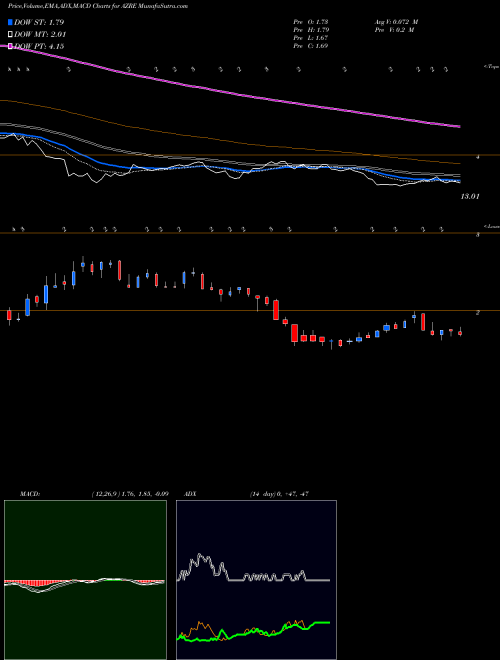
Task: Click the '13.01' label under EMA lines
Action: coord(470,196)
